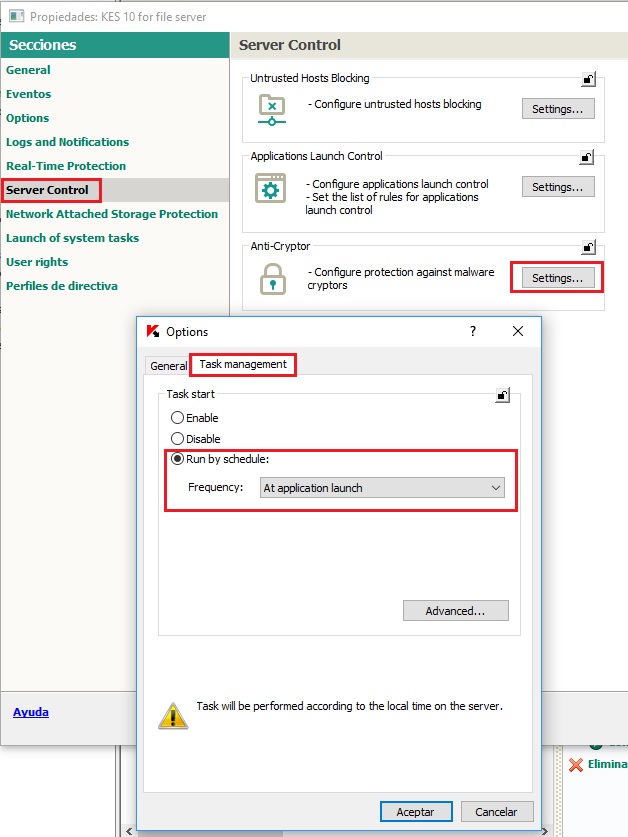Viewport: 628px width, 837px height.
Task: Click the yellow warning triangle icon
Action: pyautogui.click(x=173, y=716)
